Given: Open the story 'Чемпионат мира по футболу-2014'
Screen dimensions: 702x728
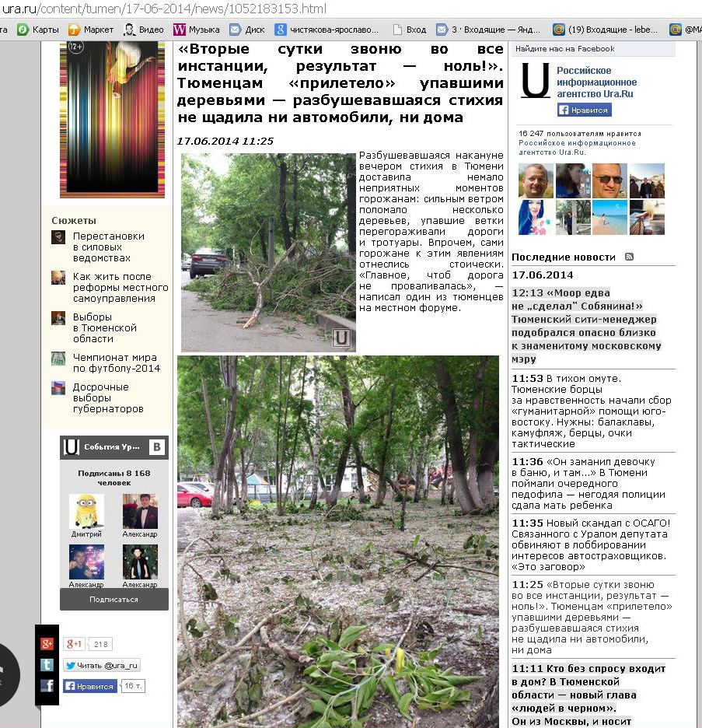Looking at the screenshot, I should (x=117, y=363).
